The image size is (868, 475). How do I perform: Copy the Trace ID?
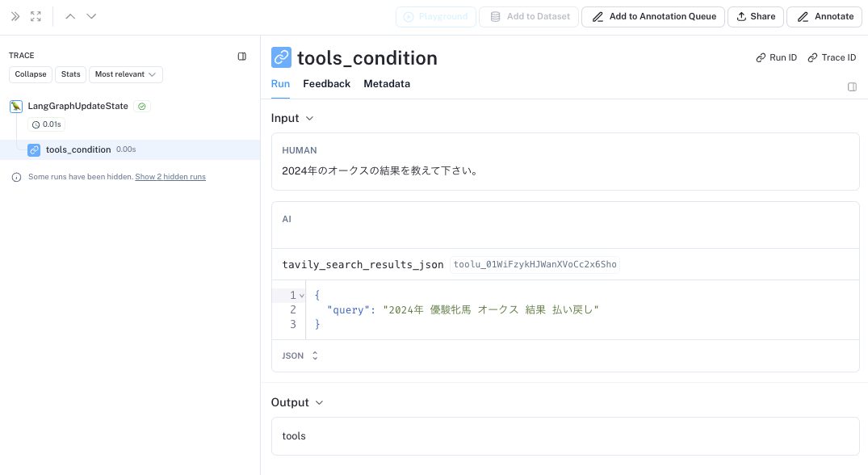point(832,57)
